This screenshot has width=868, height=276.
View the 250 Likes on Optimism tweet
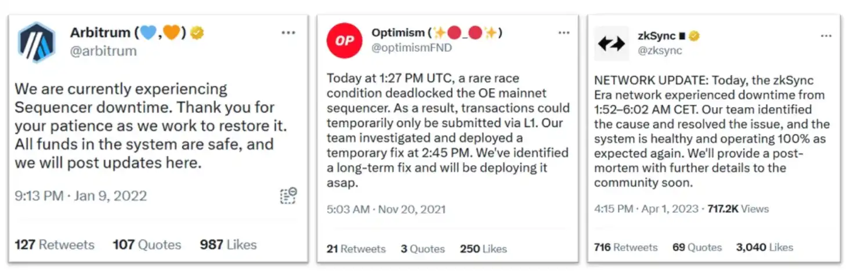(483, 249)
